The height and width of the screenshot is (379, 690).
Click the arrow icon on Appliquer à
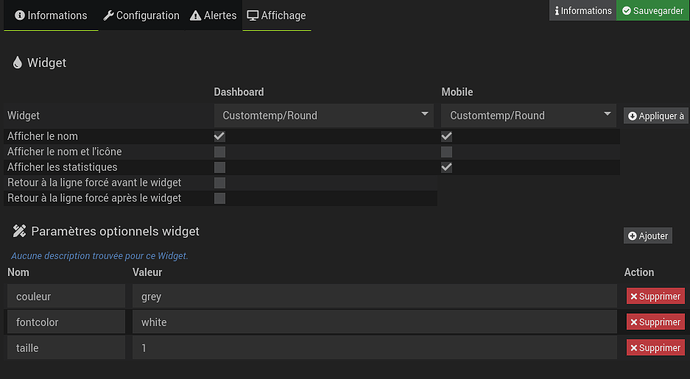pyautogui.click(x=632, y=116)
